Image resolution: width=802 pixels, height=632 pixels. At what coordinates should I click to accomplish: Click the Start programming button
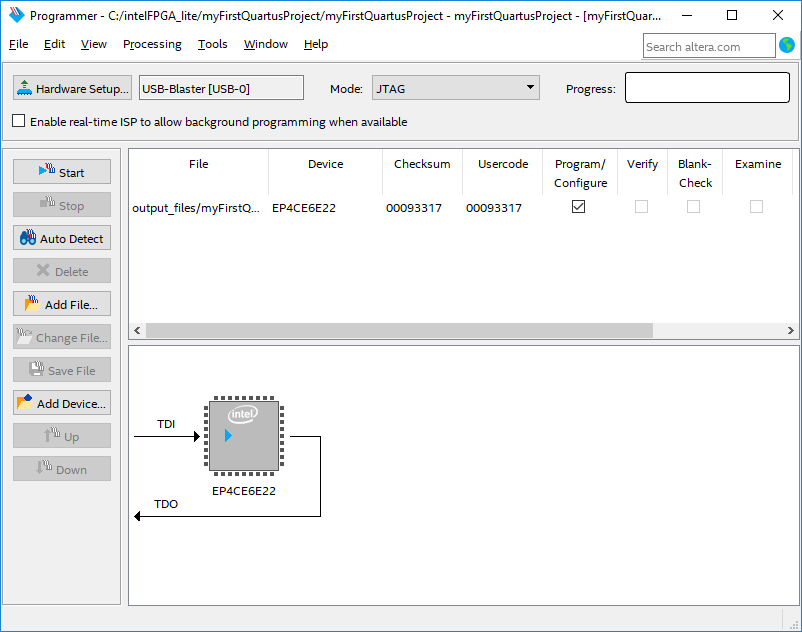62,172
